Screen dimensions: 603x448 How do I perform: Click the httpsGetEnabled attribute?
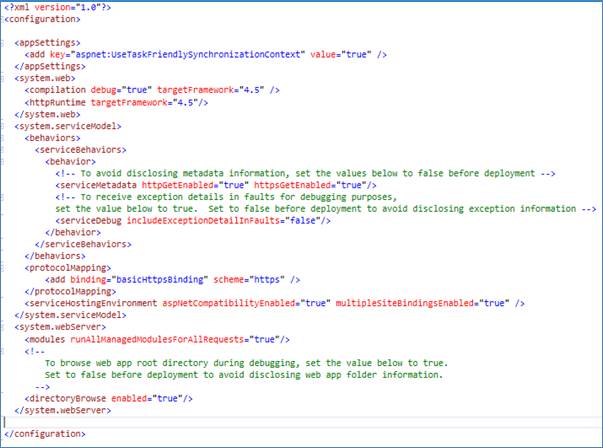pyautogui.click(x=293, y=185)
